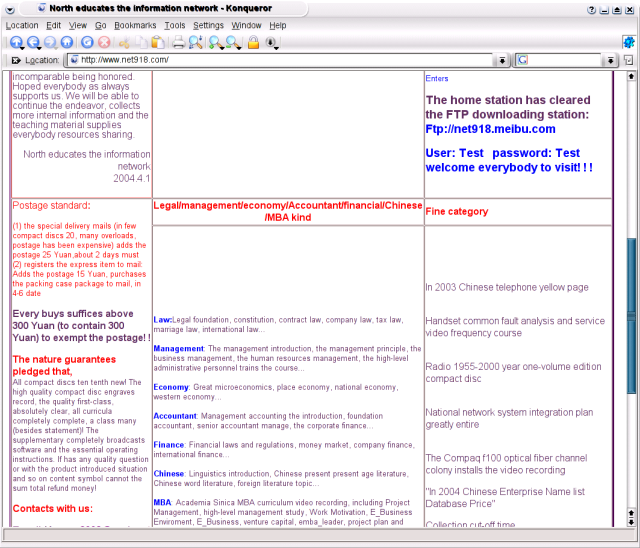Open the Ftp://net918.meibu.com link
Screen dimensions: 640x548
tap(490, 129)
